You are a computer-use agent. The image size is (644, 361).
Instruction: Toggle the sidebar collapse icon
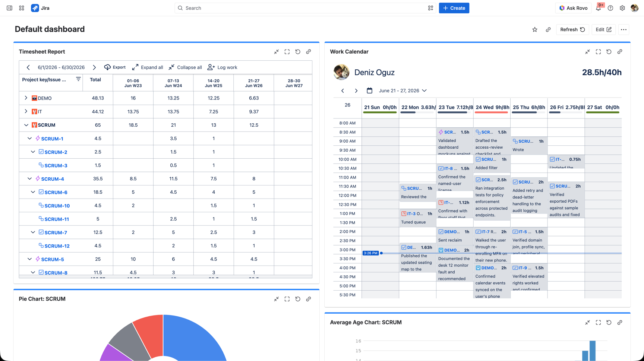10,8
